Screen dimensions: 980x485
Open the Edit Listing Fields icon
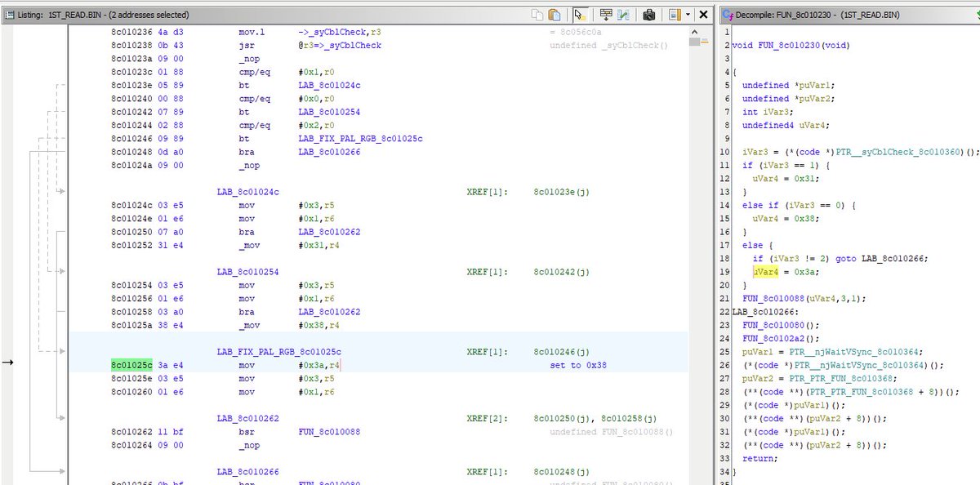(606, 15)
